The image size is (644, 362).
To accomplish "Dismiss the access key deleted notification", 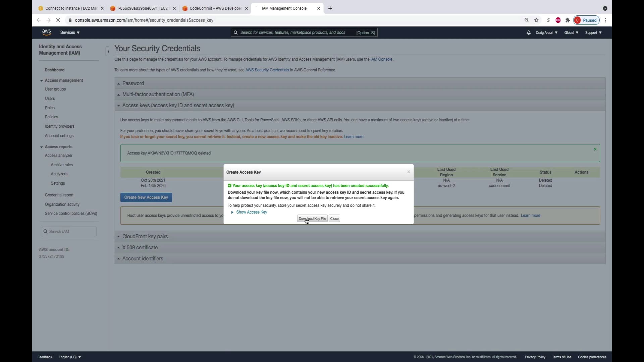I will tap(595, 149).
